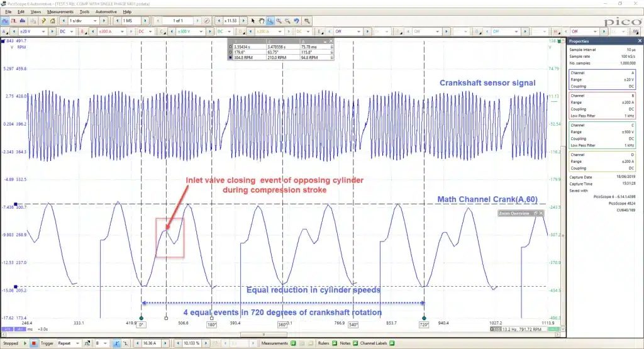Click the Trigger button label
Screen dimensions: 644x349
[47, 343]
